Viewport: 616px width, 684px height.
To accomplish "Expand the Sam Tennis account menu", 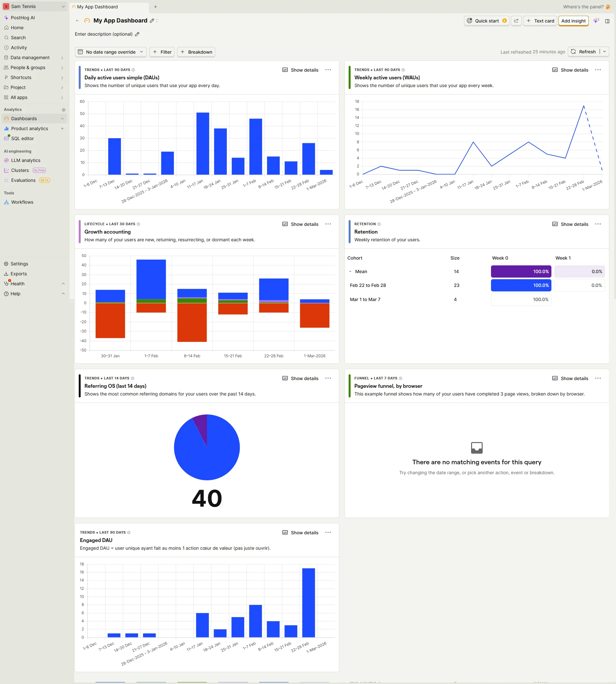I will click(x=34, y=6).
